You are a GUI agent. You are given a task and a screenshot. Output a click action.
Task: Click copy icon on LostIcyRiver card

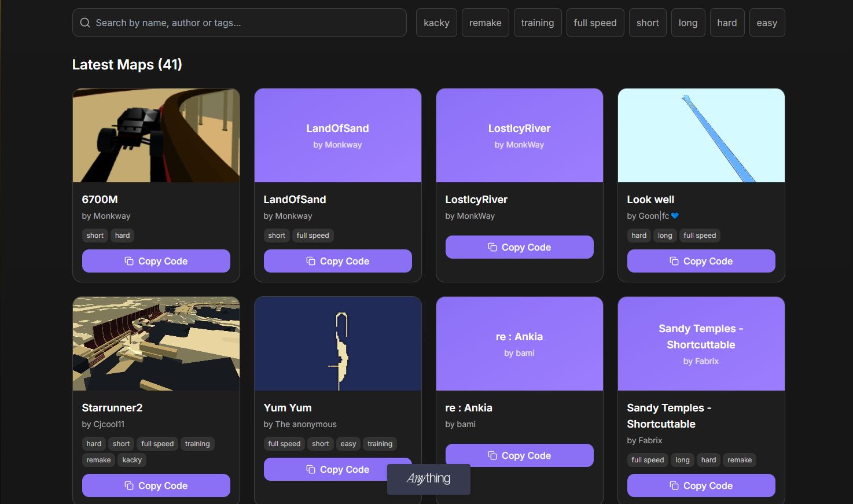coord(492,247)
